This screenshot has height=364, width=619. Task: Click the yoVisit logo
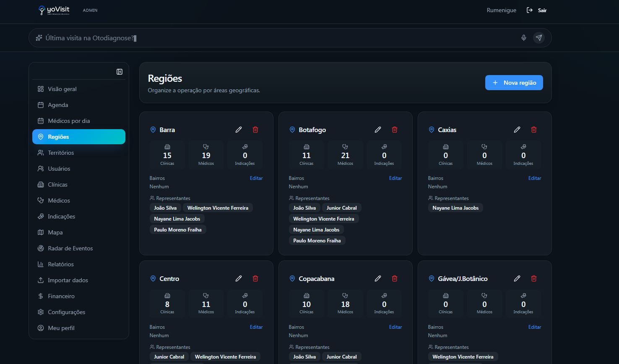point(54,10)
